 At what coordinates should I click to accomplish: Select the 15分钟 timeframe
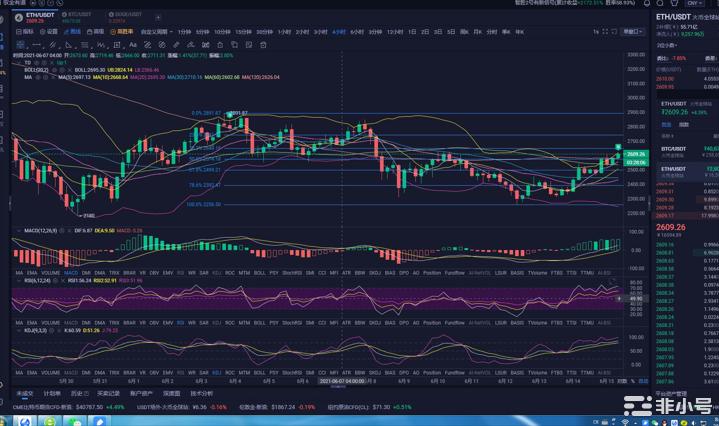pyautogui.click(x=243, y=32)
